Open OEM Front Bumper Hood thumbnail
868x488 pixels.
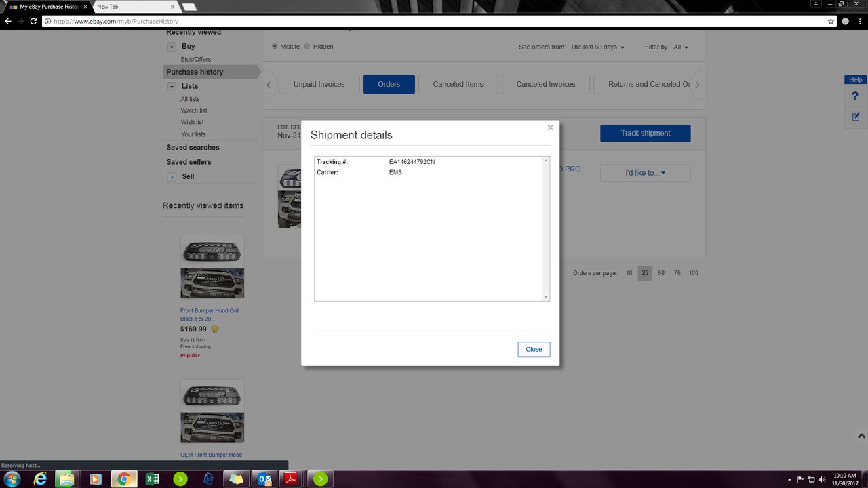(x=212, y=411)
